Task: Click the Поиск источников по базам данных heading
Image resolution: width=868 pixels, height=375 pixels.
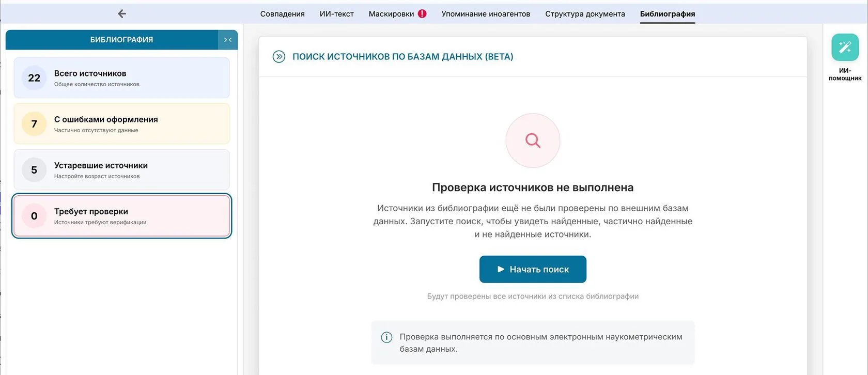Action: click(x=403, y=57)
